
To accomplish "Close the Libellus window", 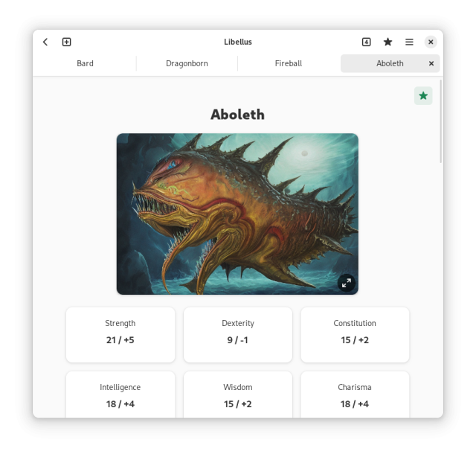I will click(x=431, y=42).
